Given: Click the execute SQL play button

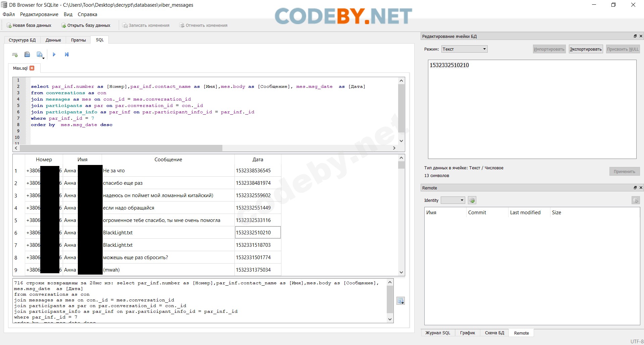Looking at the screenshot, I should pos(54,55).
